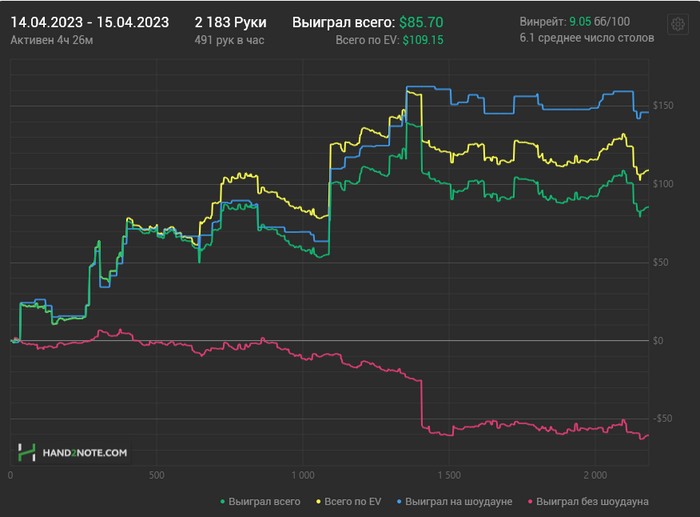Toggle the 'Выиграл всего' legend series
The height and width of the screenshot is (517, 700).
click(260, 502)
